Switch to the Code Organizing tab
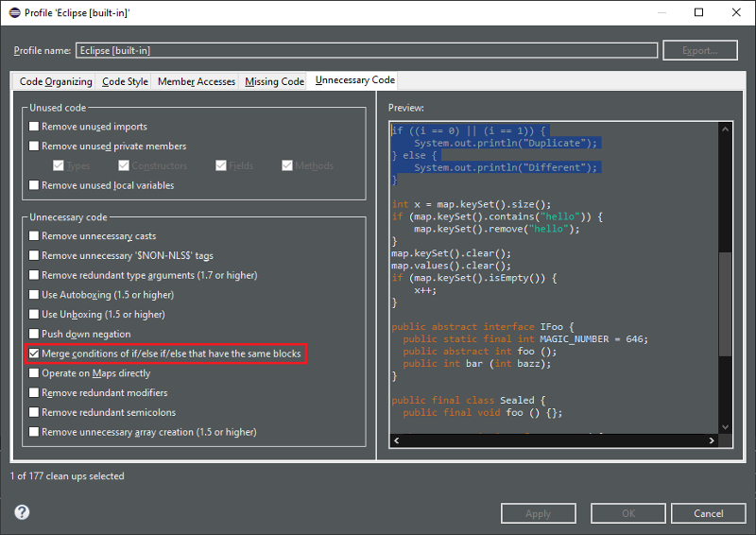This screenshot has height=535, width=756. [x=56, y=81]
